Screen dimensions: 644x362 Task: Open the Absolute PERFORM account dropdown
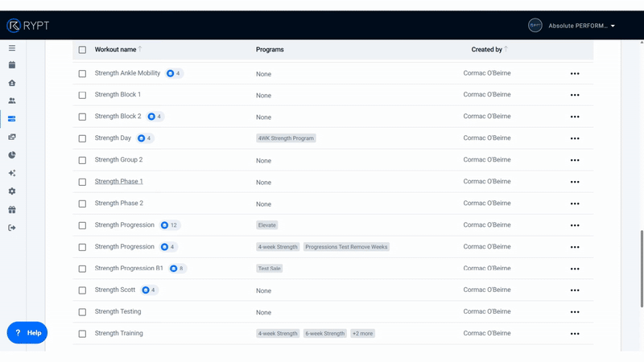coord(581,26)
